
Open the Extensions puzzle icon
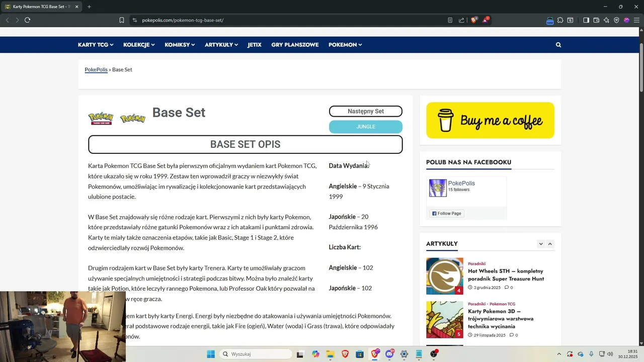(x=560, y=20)
